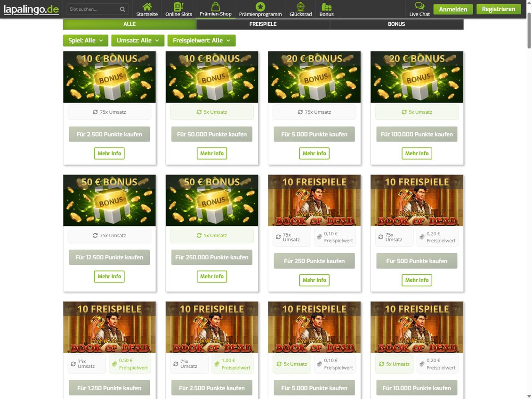Click Für 10.000 Punkte kaufen button
This screenshot has width=532, height=399.
pos(417,388)
